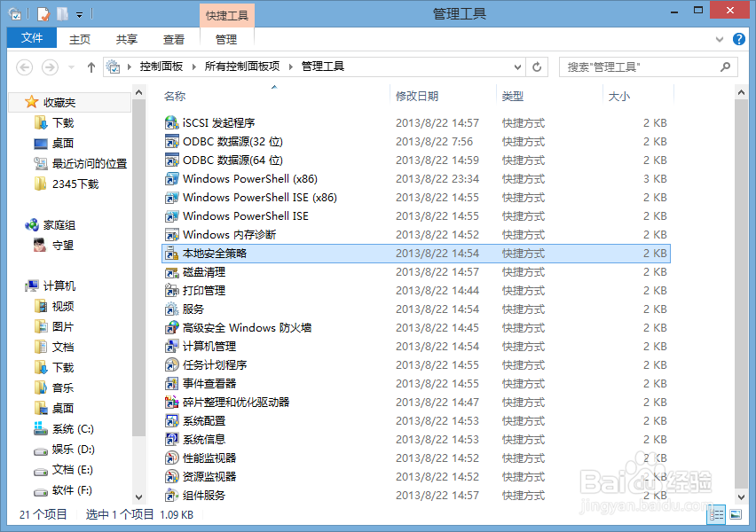
Task: Go forward with the forward arrow button
Action: point(50,67)
